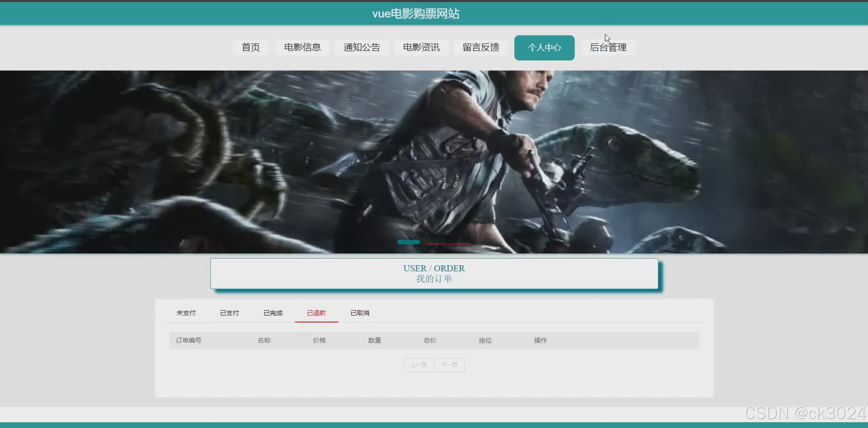Go to 电影信息 movie info page
This screenshot has width=868, height=428.
click(x=302, y=47)
